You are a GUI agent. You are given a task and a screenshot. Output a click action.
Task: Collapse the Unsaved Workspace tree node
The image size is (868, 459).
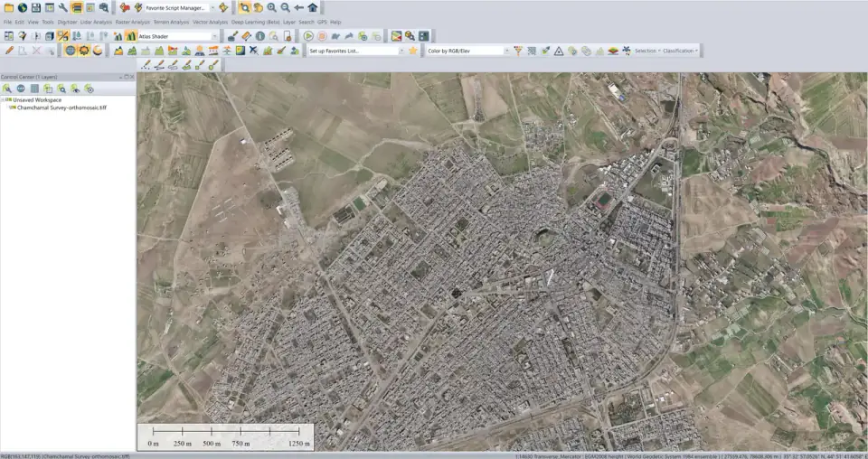point(4,100)
